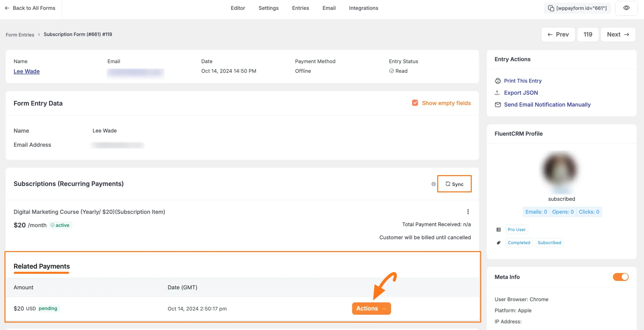
Task: Click the entry number 119 indicator
Action: tap(588, 34)
